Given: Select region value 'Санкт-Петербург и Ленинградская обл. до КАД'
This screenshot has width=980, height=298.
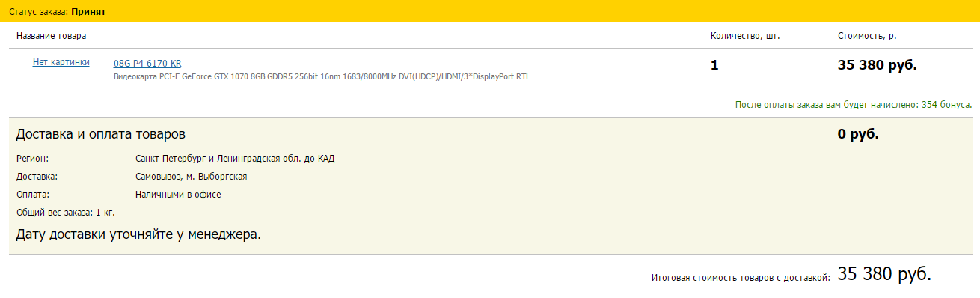Looking at the screenshot, I should [x=235, y=159].
